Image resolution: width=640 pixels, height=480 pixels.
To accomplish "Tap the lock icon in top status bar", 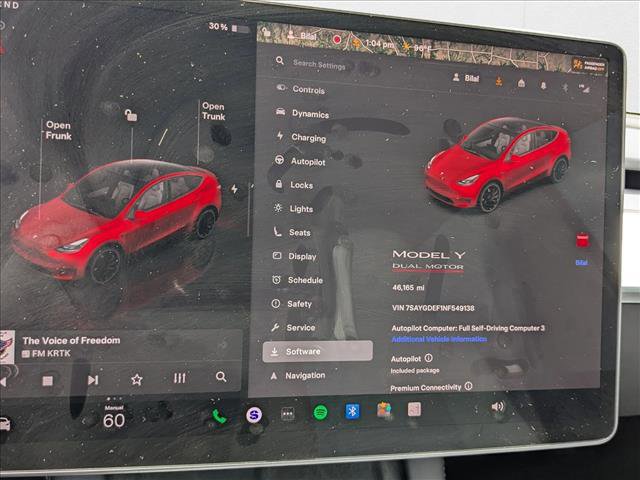I will [x=266, y=32].
